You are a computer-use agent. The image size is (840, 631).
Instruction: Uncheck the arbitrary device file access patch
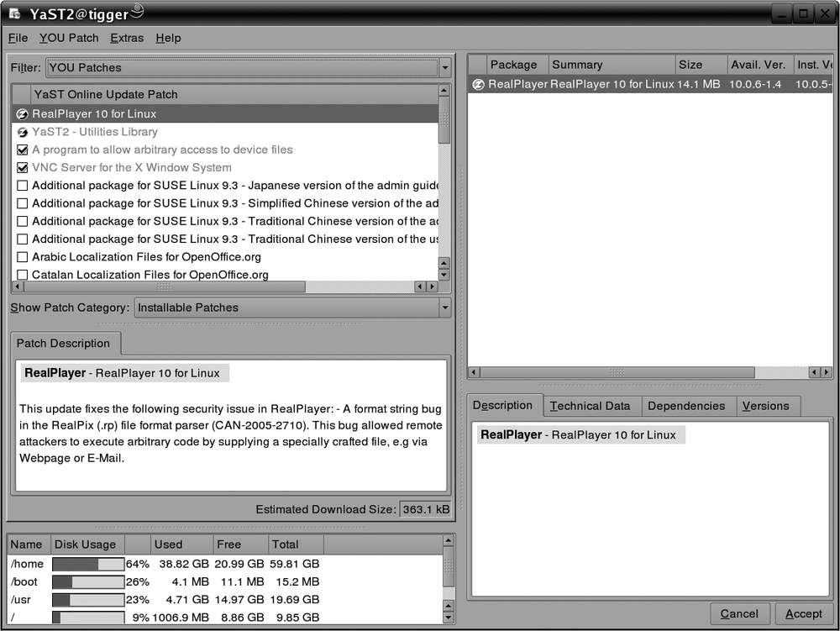22,150
